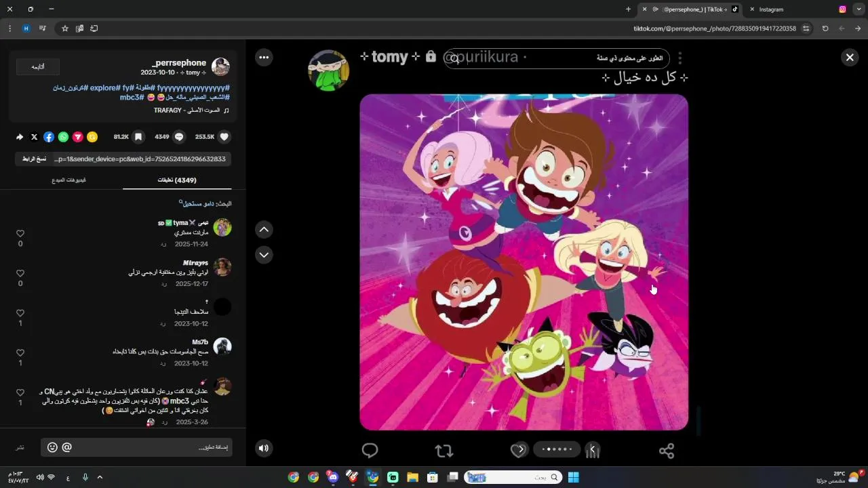The height and width of the screenshot is (488, 868).
Task: Open the TRAFAGY original sound link
Action: tap(187, 110)
